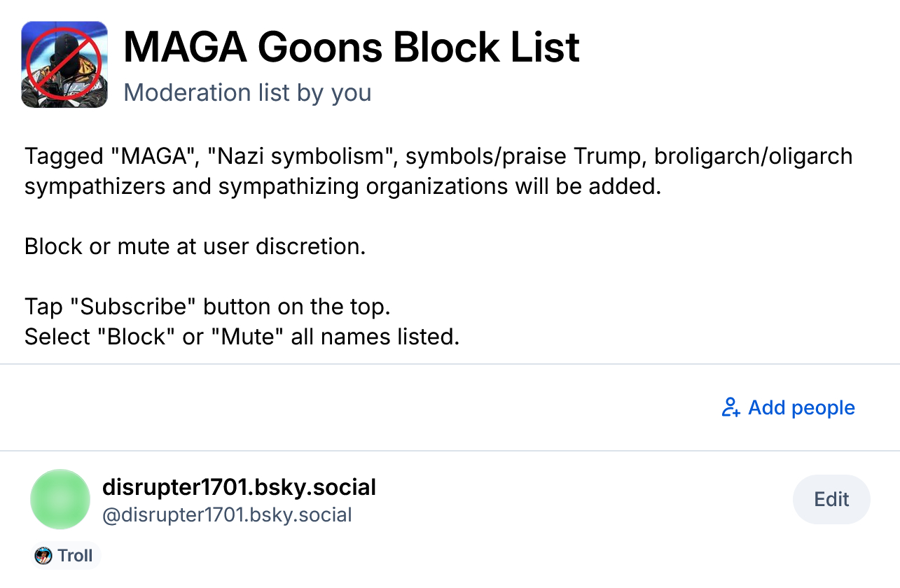Click the word "Troll" in the label badge
The image size is (900, 588).
pos(75,556)
